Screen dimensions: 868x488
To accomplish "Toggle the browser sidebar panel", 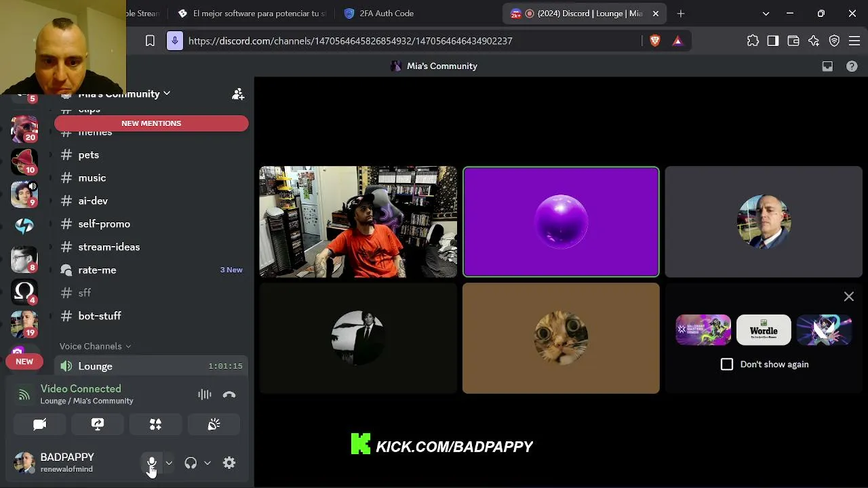I will (x=773, y=41).
